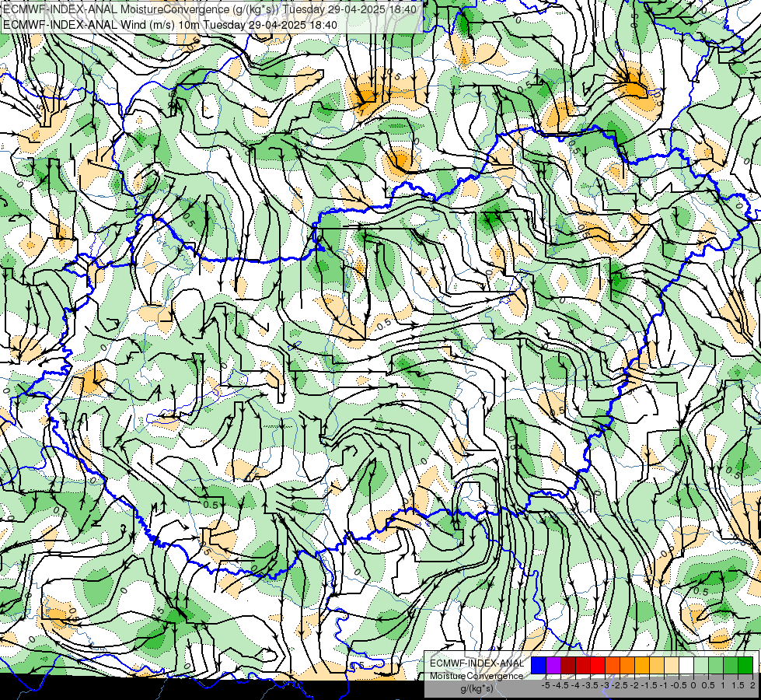Click the '-0.5' legend scale value
This screenshot has width=761, height=700.
pos(679,685)
